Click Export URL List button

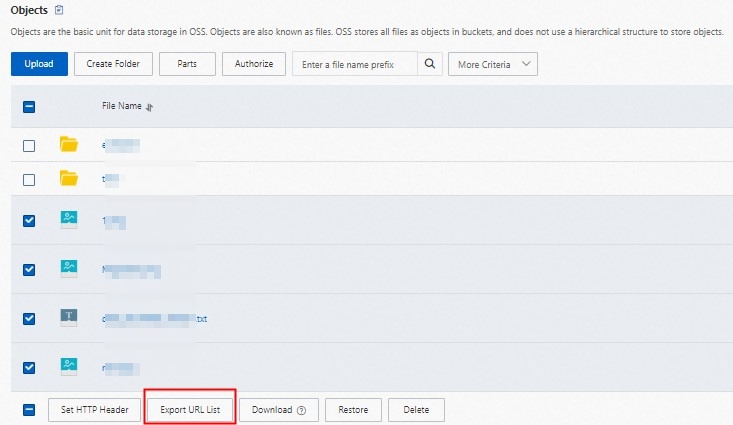(190, 410)
